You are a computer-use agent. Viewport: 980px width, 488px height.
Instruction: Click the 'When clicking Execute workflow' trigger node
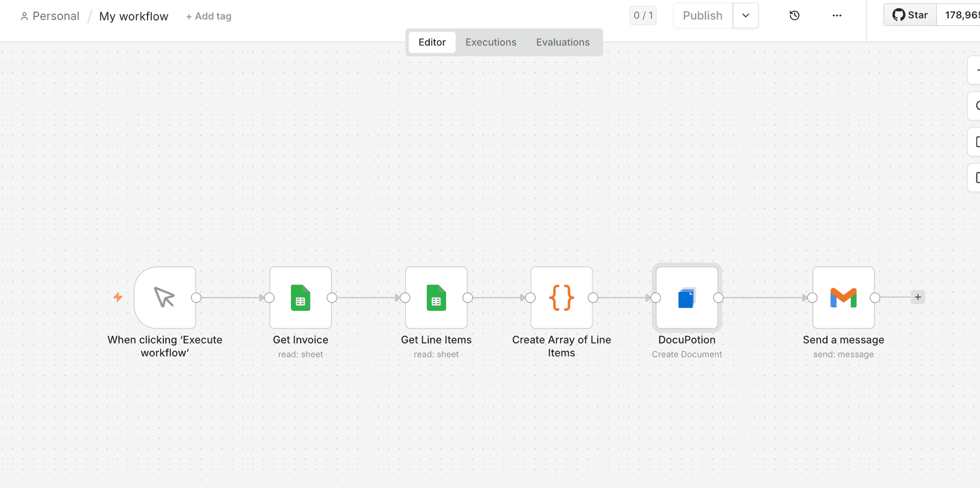tap(164, 298)
